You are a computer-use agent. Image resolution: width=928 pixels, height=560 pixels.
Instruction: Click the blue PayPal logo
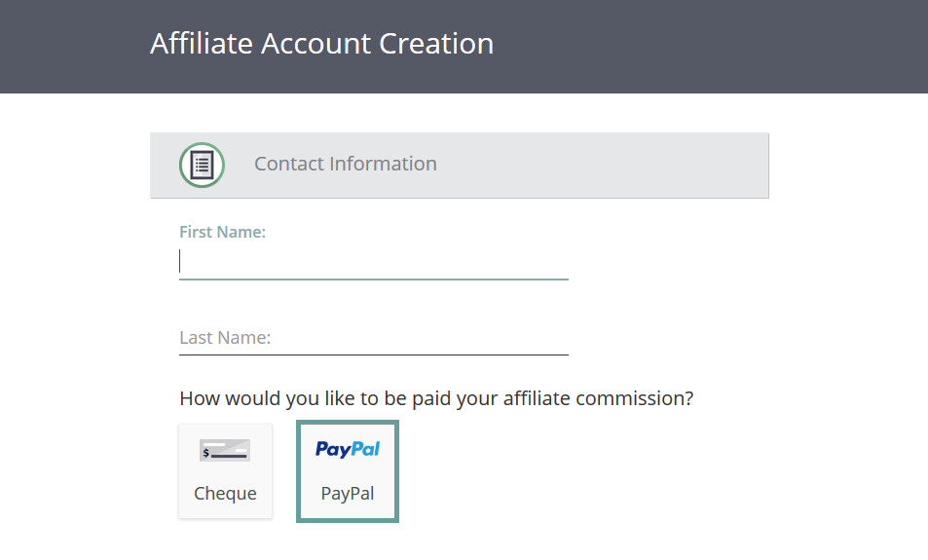click(348, 449)
